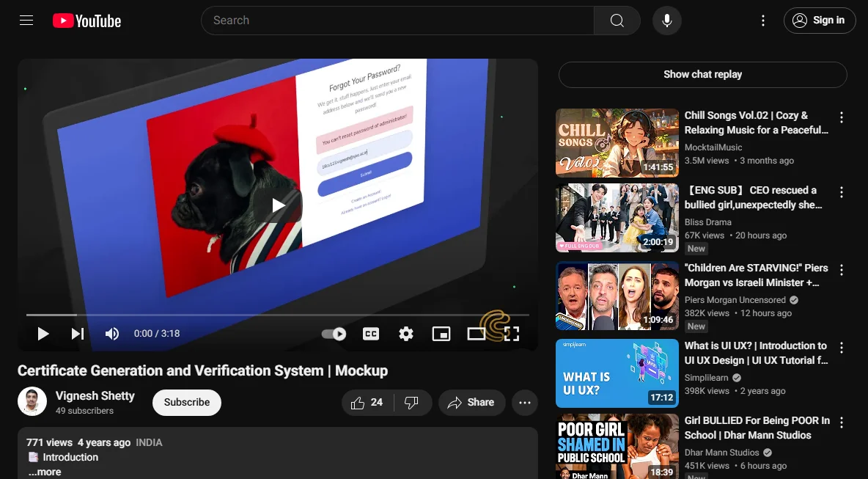Screen dimensions: 868x479
Task: Toggle closed captions on the video
Action: point(371,333)
